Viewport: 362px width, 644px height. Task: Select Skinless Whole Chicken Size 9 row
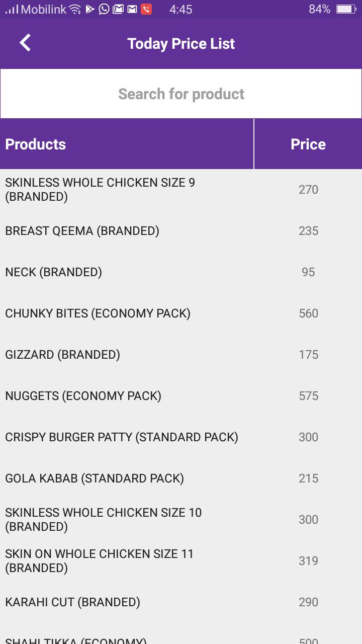[181, 190]
